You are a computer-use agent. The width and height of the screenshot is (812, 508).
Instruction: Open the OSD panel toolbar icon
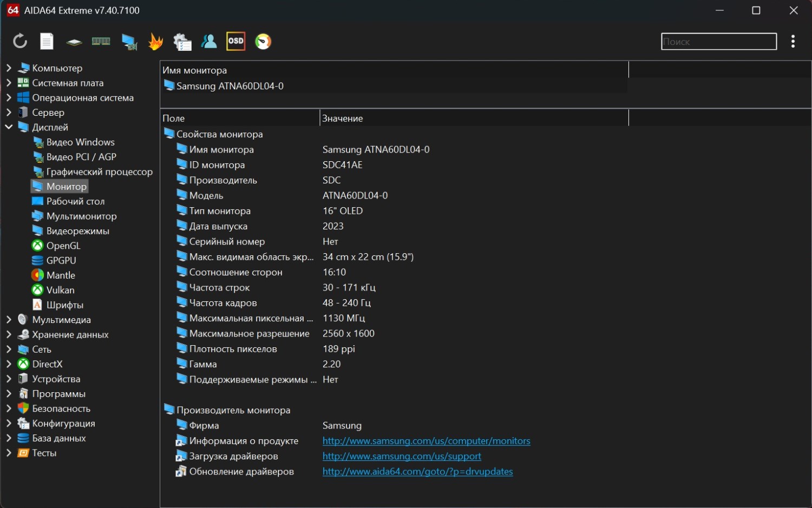point(235,41)
